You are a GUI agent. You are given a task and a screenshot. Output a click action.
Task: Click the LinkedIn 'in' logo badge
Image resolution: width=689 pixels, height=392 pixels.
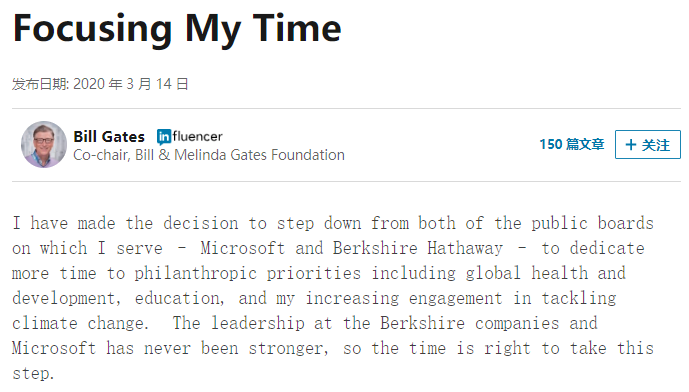164,137
